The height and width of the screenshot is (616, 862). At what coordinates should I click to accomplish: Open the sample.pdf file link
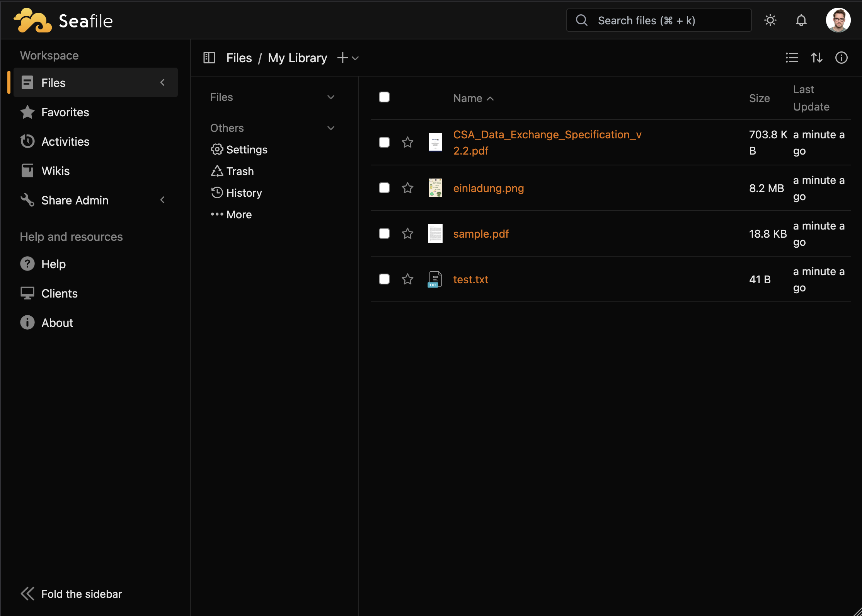(480, 234)
